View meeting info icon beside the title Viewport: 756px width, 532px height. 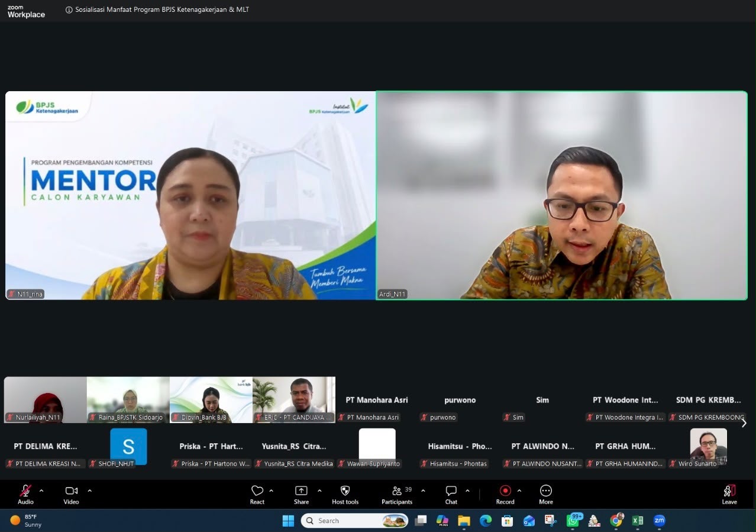click(x=69, y=9)
